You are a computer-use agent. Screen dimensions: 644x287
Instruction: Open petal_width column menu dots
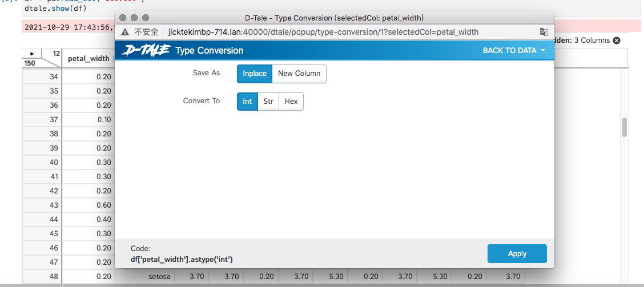[x=113, y=59]
